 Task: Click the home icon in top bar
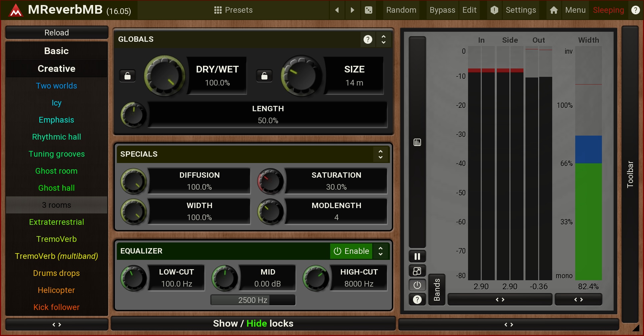pos(554,10)
